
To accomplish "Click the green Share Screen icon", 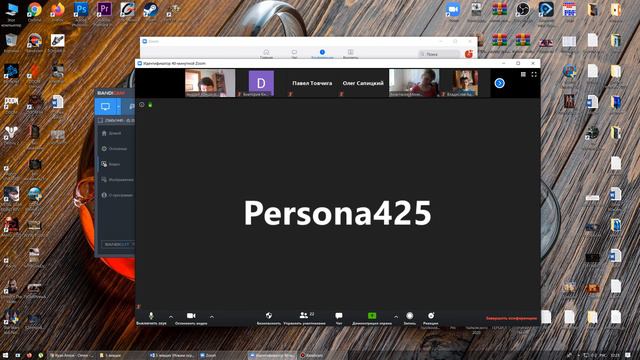I will [x=372, y=316].
